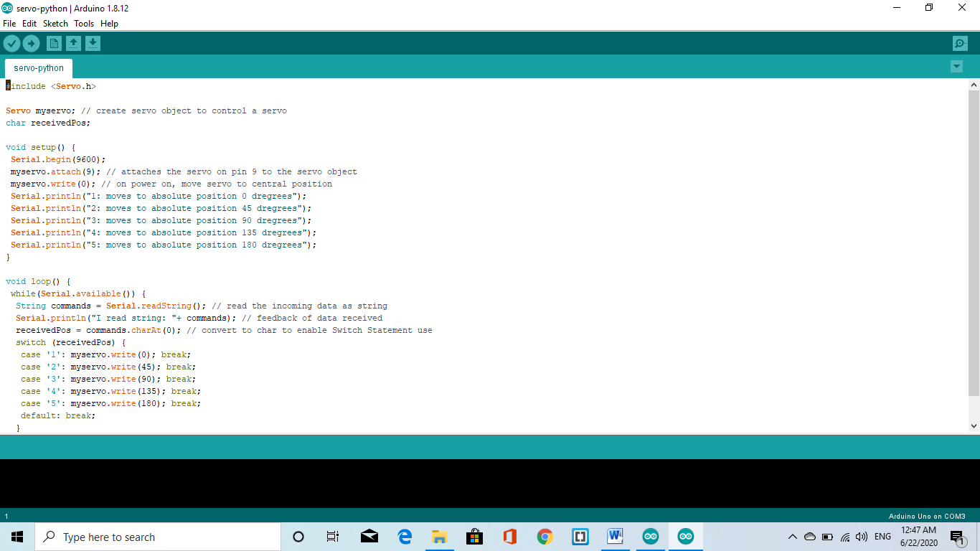This screenshot has height=551, width=980.
Task: Show hidden system tray icons chevron
Action: pos(793,537)
